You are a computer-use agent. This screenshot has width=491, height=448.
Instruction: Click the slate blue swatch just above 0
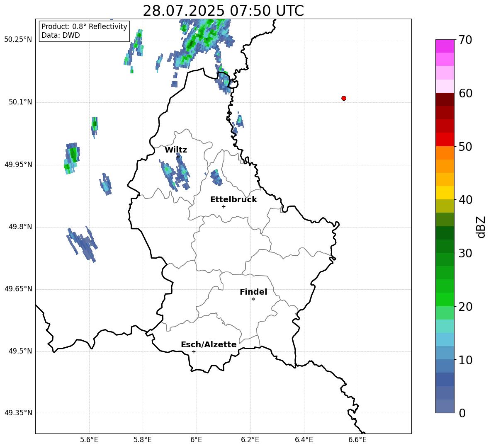(x=445, y=406)
